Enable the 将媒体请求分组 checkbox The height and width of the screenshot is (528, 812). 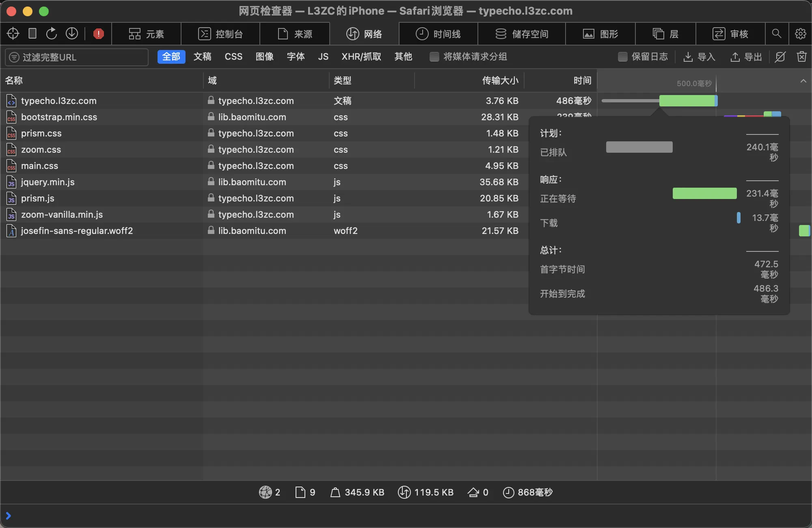434,57
